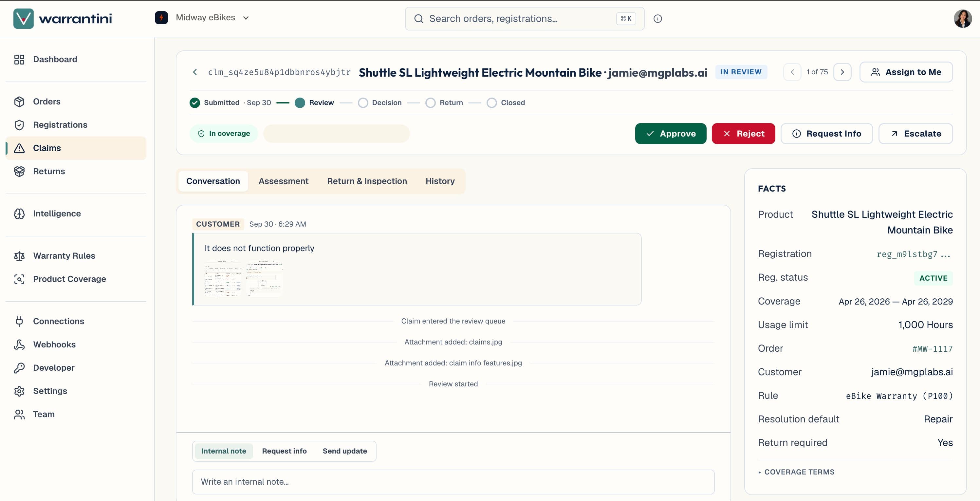Click the Product Coverage scan icon
Viewport: 980px width, 501px height.
point(19,279)
